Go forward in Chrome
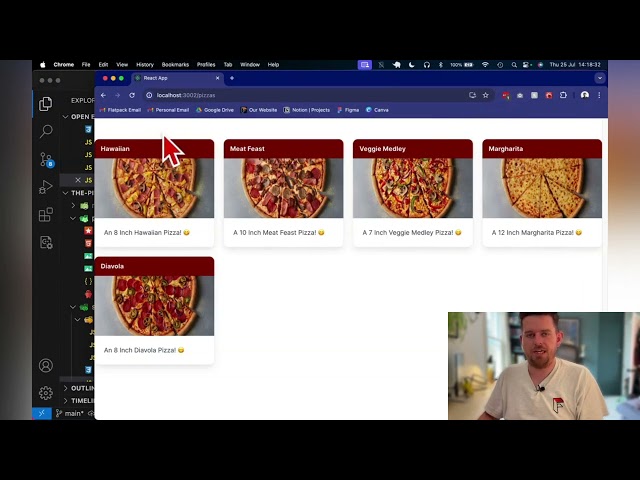Viewport: 640px width, 480px height. (118, 95)
